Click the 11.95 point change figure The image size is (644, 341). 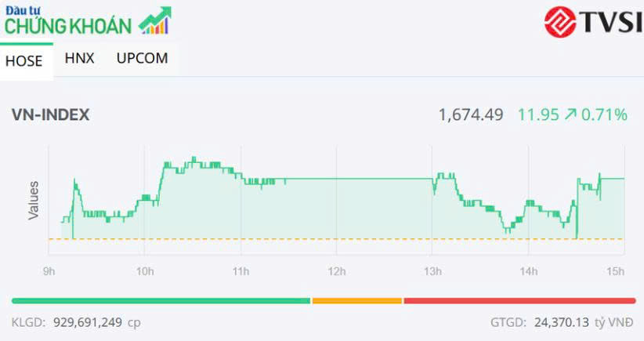538,114
